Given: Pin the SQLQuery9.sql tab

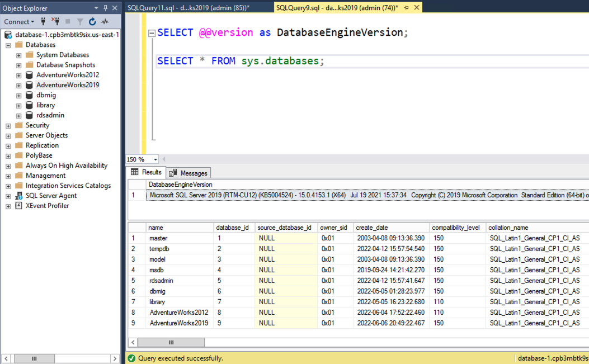Looking at the screenshot, I should click(x=407, y=8).
